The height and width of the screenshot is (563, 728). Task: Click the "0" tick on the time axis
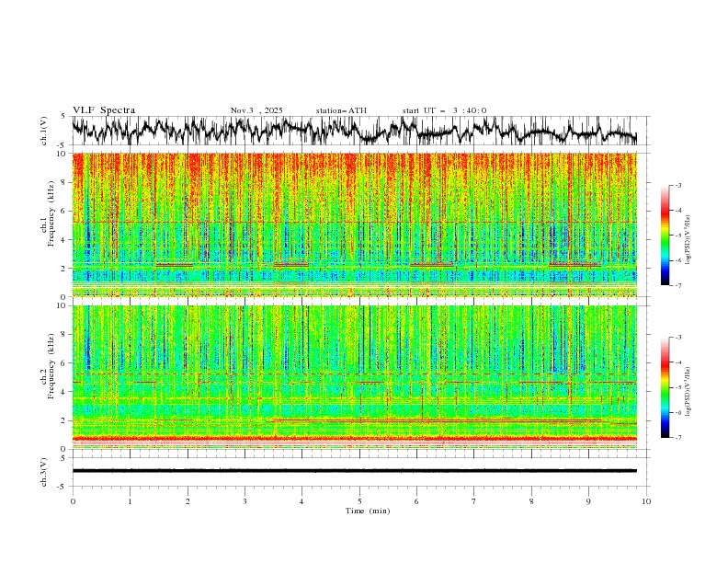[73, 501]
